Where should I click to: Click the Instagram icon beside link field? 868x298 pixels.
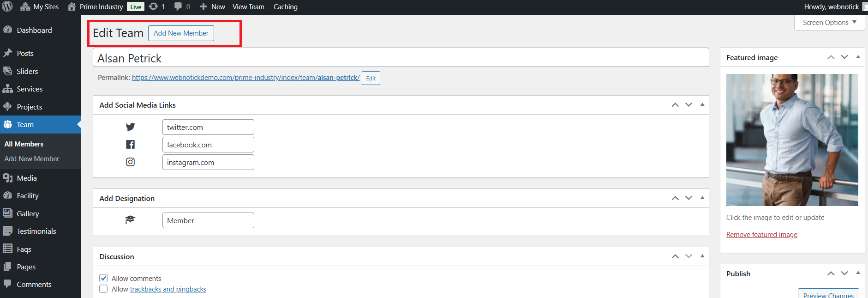pyautogui.click(x=130, y=162)
